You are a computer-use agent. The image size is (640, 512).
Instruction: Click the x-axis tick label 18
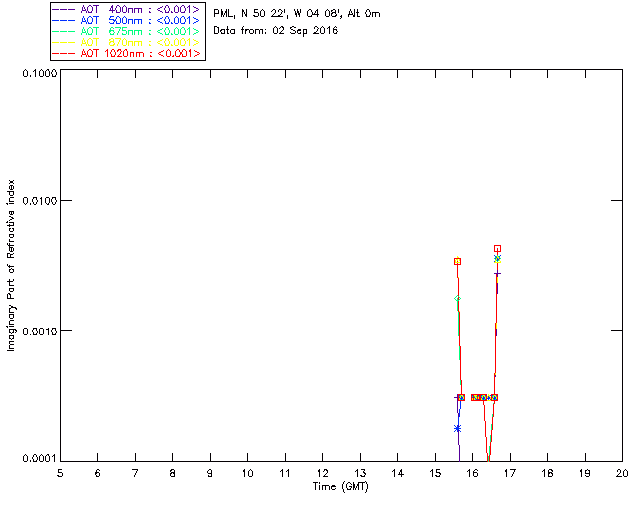[x=547, y=473]
